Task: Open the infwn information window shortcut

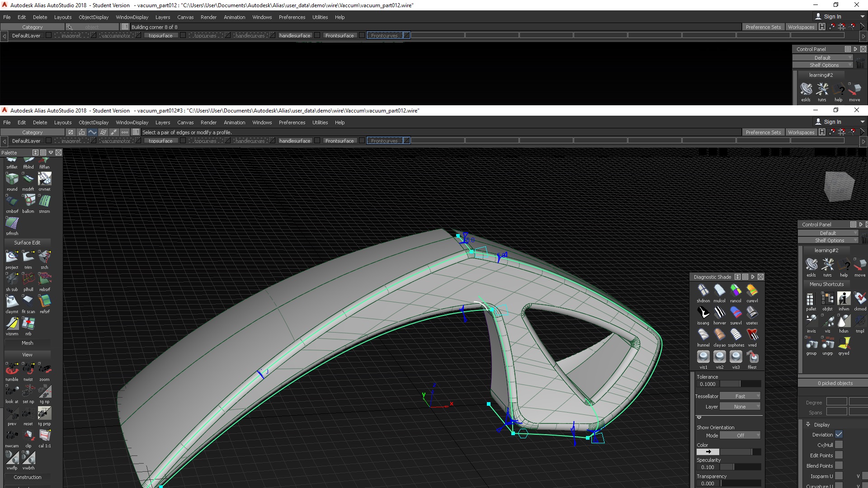Action: [x=844, y=299]
